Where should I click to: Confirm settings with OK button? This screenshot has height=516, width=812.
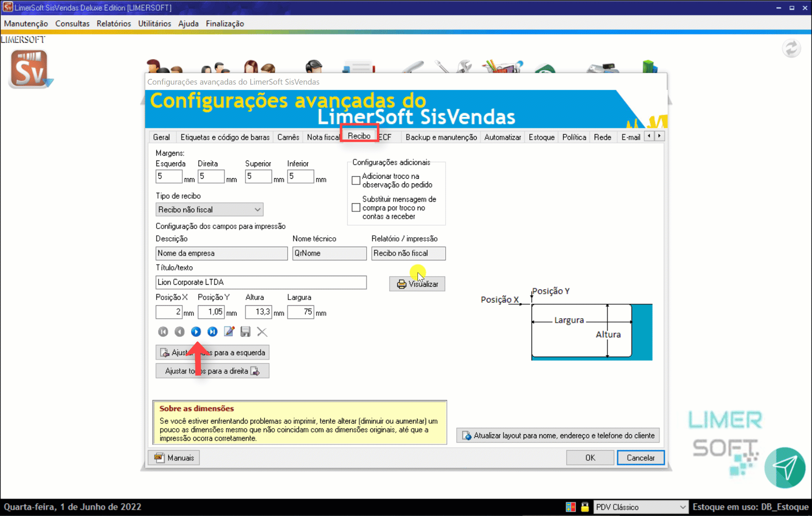pos(590,458)
